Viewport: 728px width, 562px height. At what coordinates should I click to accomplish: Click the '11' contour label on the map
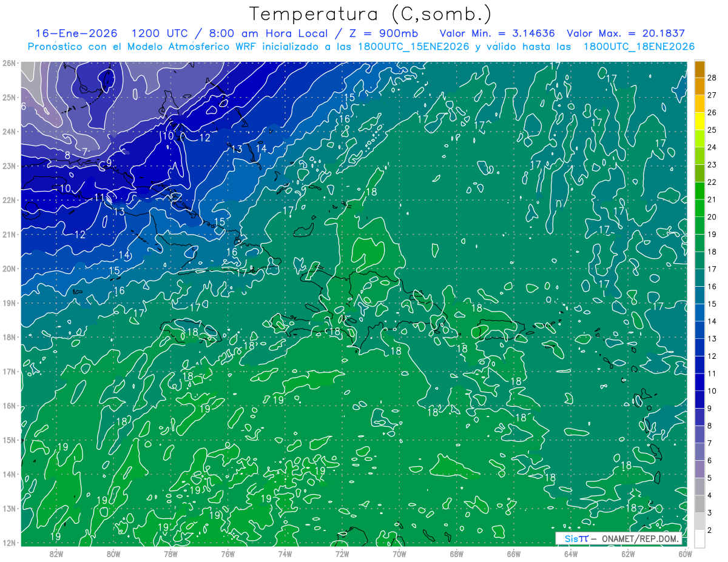(x=99, y=197)
